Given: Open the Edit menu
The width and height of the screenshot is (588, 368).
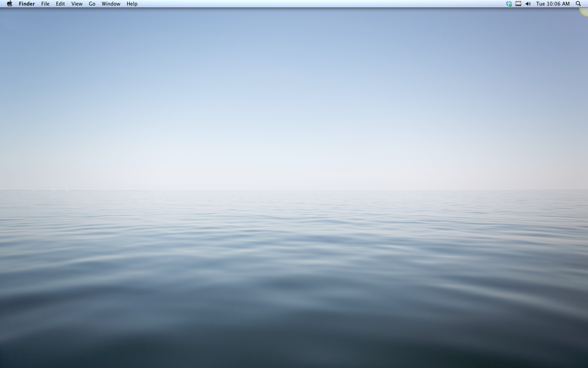Looking at the screenshot, I should point(60,4).
